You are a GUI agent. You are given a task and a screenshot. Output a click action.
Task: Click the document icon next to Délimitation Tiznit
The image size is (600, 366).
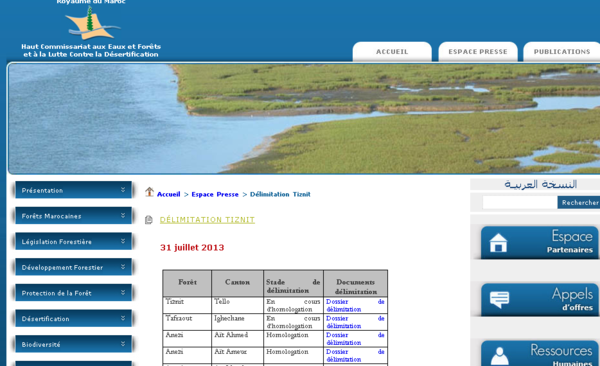tap(149, 220)
